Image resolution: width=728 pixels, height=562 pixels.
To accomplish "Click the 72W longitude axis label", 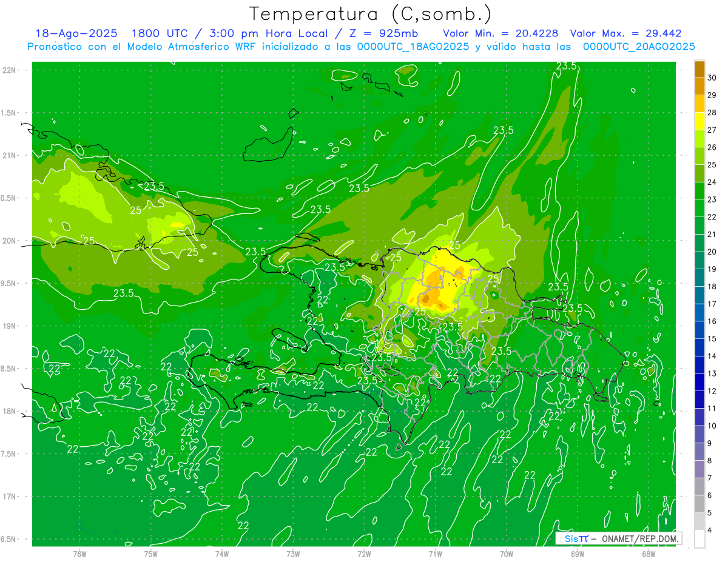I will pos(364,554).
